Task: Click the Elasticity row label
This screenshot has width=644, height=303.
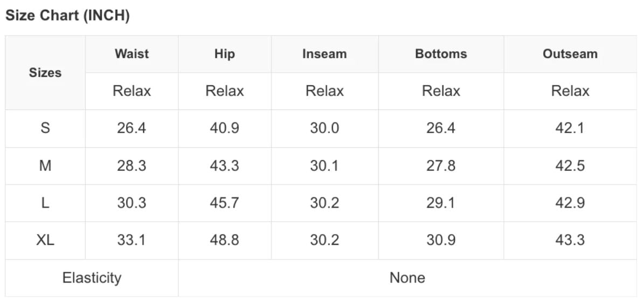Action: (x=92, y=278)
